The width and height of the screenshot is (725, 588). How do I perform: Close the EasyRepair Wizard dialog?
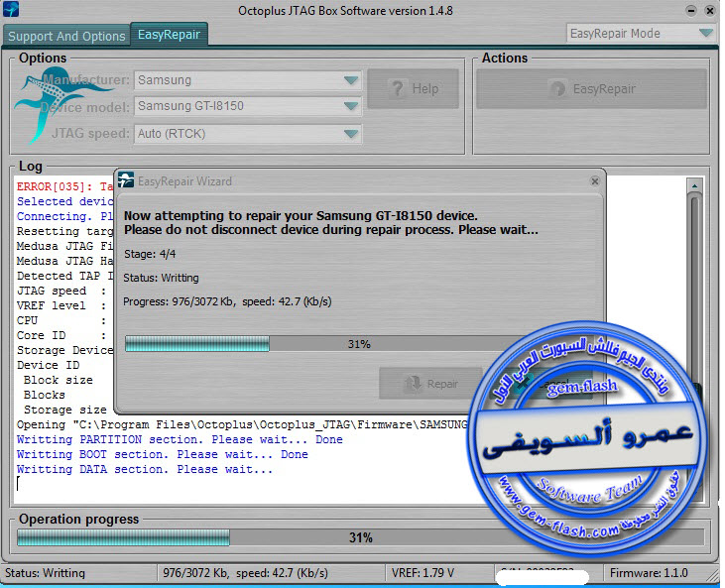(x=595, y=181)
